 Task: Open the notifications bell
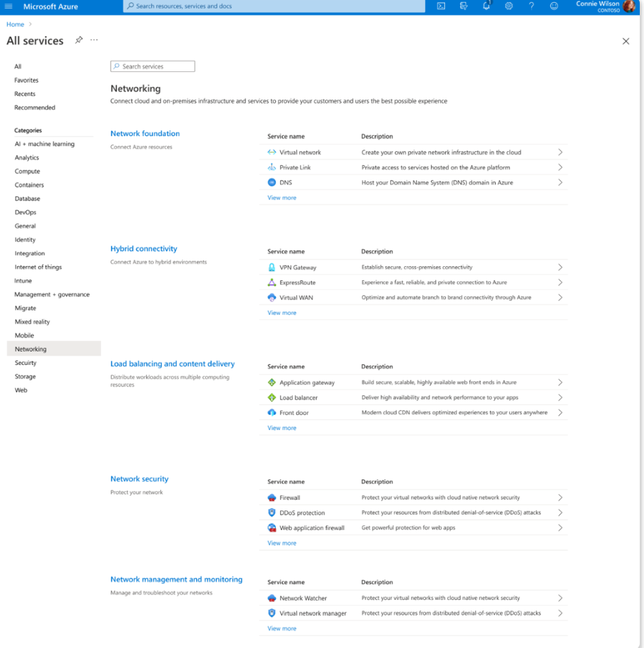(x=486, y=6)
